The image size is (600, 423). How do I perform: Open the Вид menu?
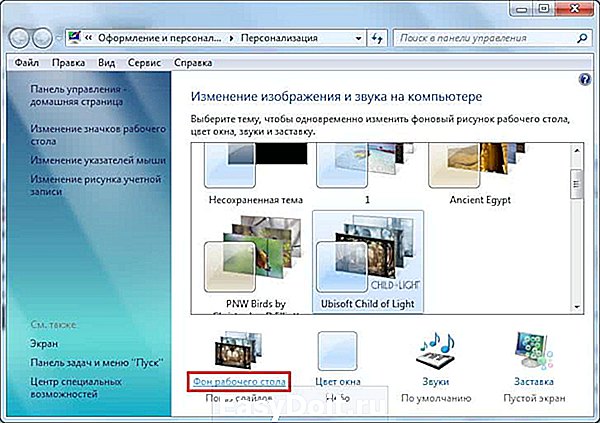click(x=106, y=62)
